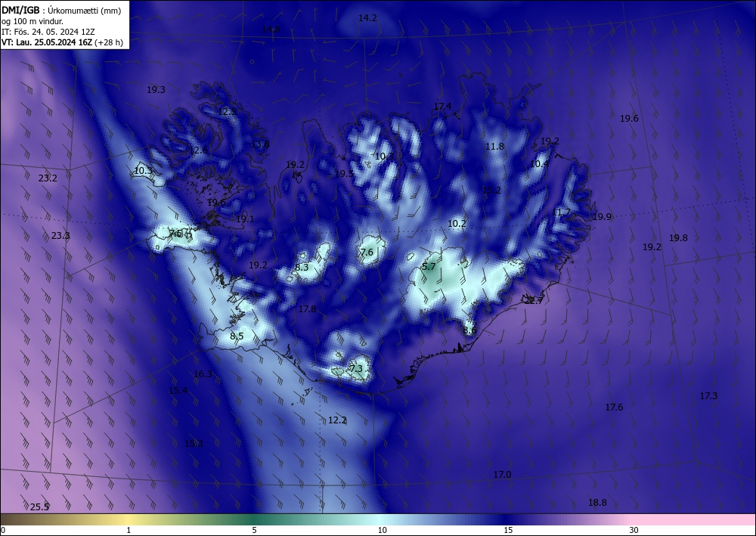Click the 14.2 value at the top of the map
The height and width of the screenshot is (536, 756).
[x=367, y=18]
